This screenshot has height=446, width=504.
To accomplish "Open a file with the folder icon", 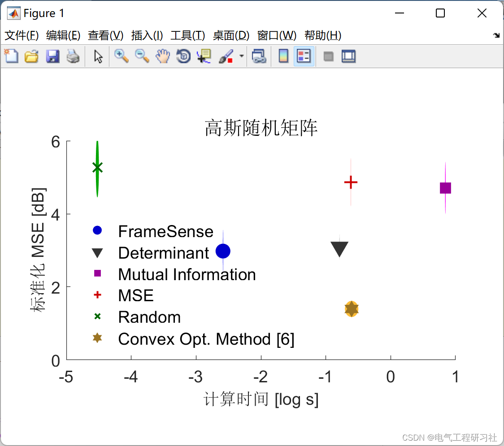I will coord(31,56).
